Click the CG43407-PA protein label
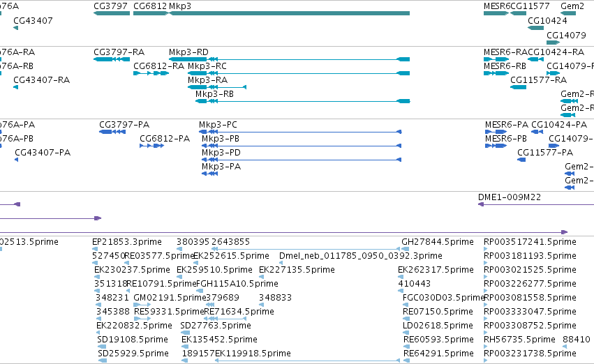594x364 pixels. (43, 153)
